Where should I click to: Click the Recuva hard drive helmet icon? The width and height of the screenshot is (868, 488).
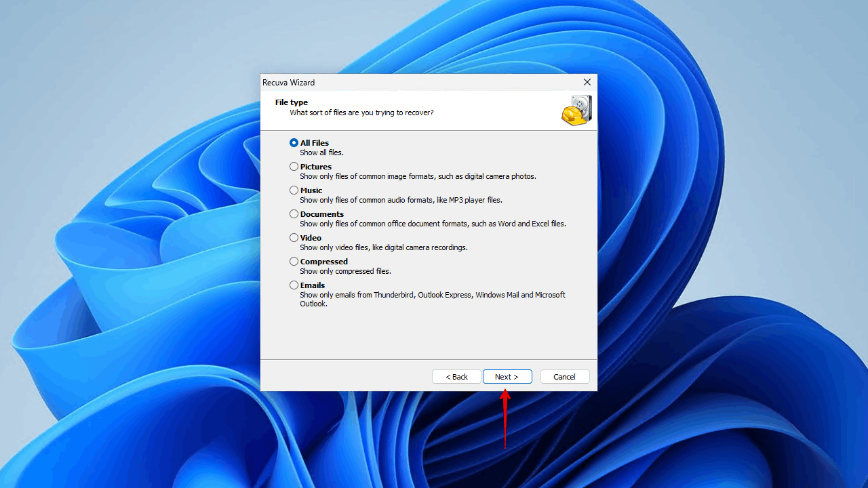(577, 110)
